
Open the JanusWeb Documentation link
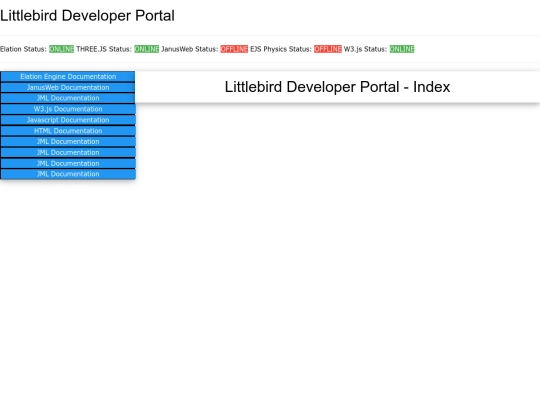(68, 87)
